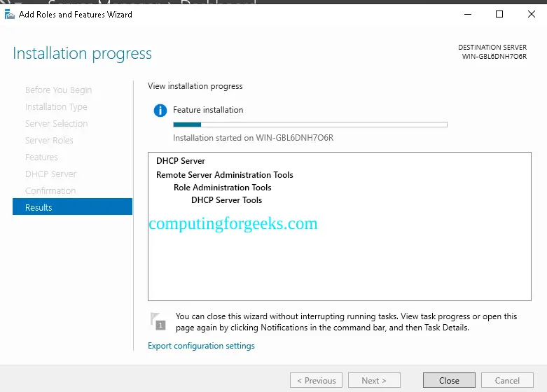Viewport: 547px width, 392px height.
Task: Open Export configuration settings link
Action: tap(201, 346)
